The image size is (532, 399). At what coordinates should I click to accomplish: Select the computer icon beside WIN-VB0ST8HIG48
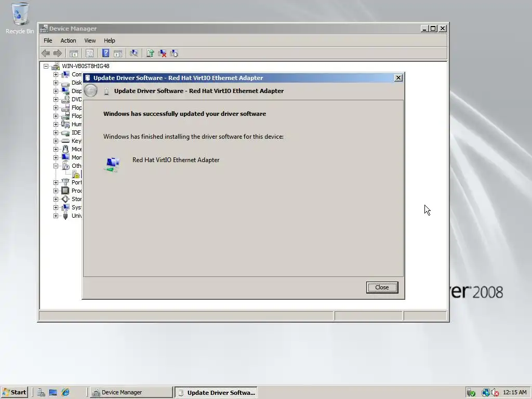55,66
